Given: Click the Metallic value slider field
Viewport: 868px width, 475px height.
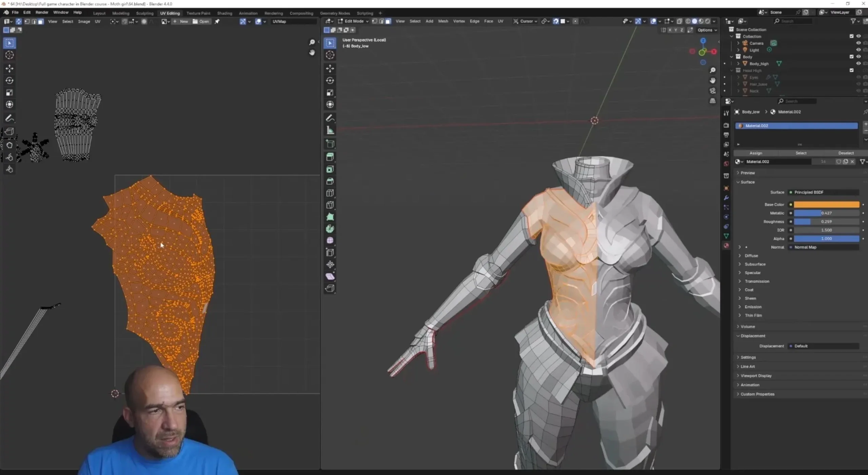Looking at the screenshot, I should click(826, 213).
